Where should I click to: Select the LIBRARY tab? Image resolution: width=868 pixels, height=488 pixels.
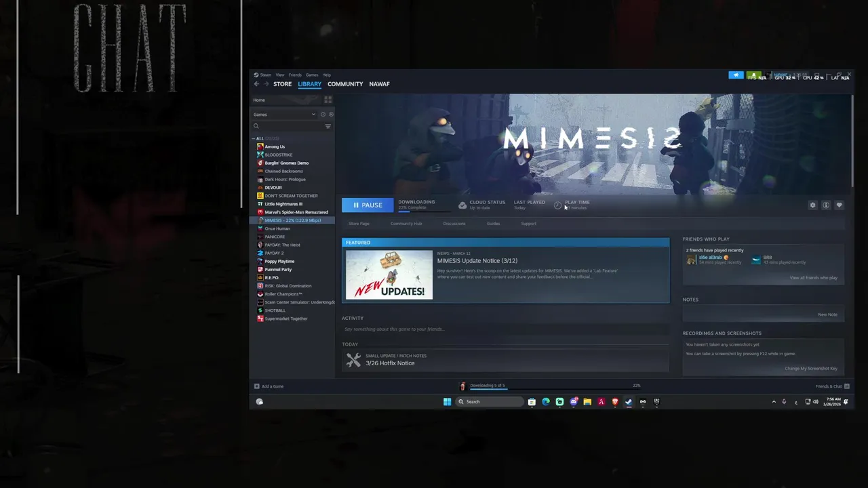coord(309,84)
